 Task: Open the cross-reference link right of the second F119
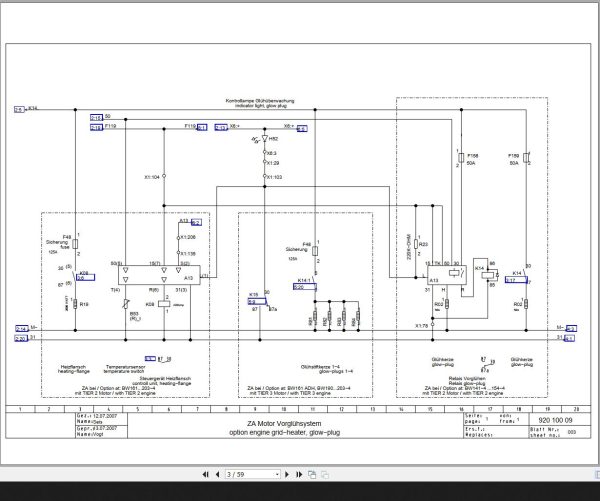click(202, 127)
